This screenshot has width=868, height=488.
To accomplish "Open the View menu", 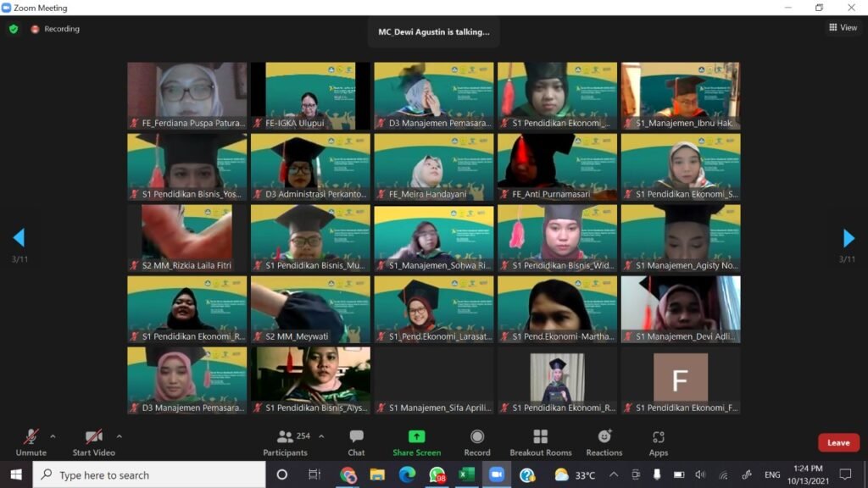I will (x=843, y=27).
